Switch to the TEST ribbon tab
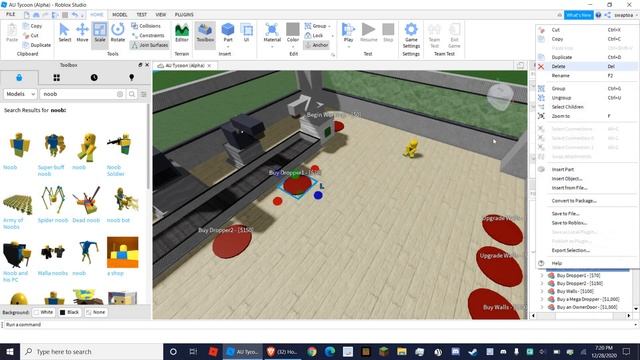This screenshot has height=360, width=640. (141, 14)
